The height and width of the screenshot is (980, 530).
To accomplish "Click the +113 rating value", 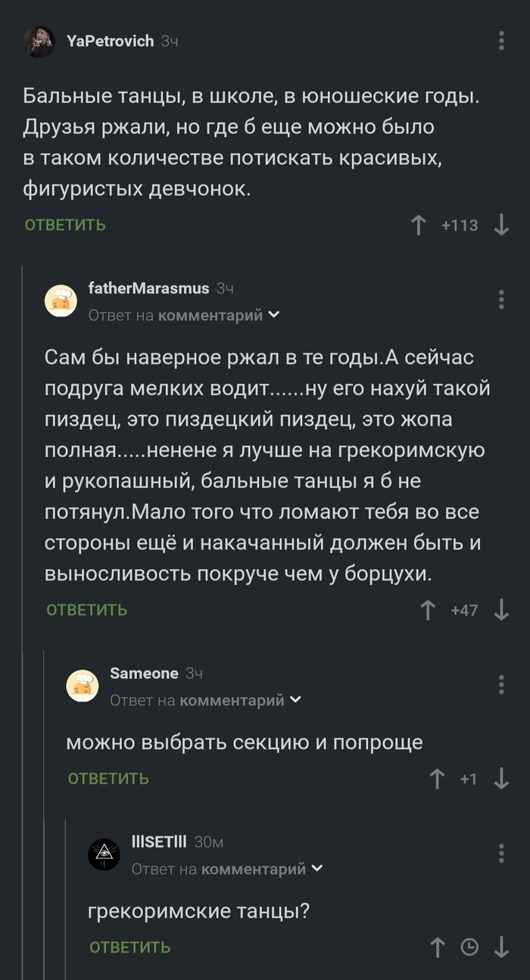I will tap(461, 225).
